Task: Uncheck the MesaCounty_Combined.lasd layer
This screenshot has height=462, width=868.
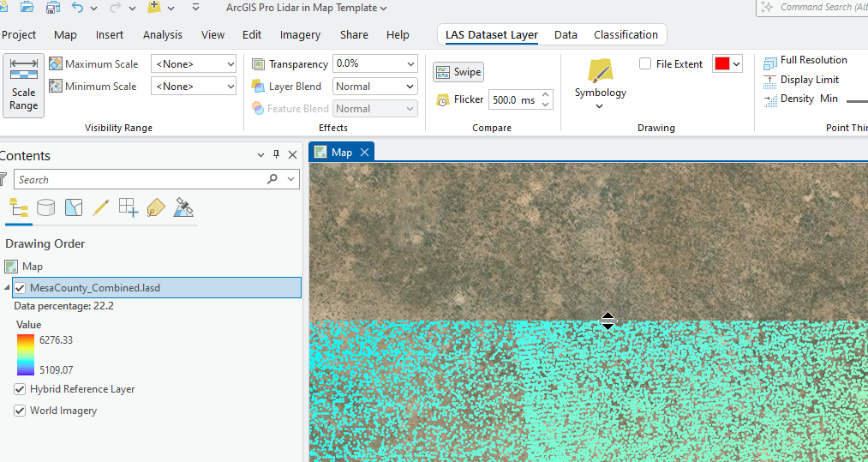Action: 20,288
